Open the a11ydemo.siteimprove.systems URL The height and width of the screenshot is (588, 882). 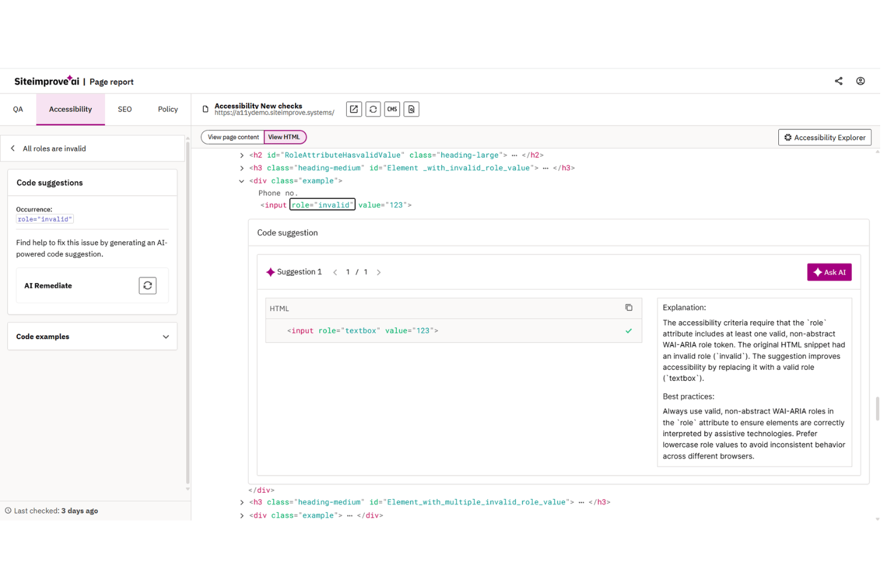[274, 113]
